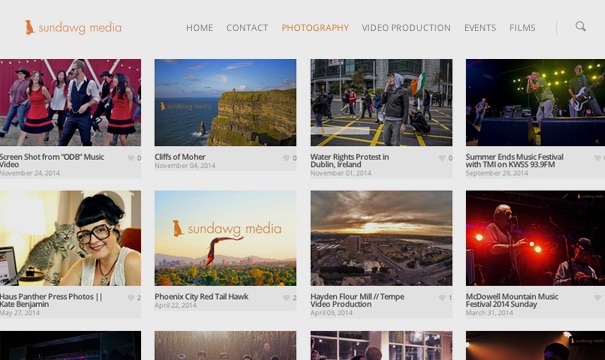Screen dimensions: 605x360
Task: Click the sundawg media logo
Action: click(x=73, y=27)
